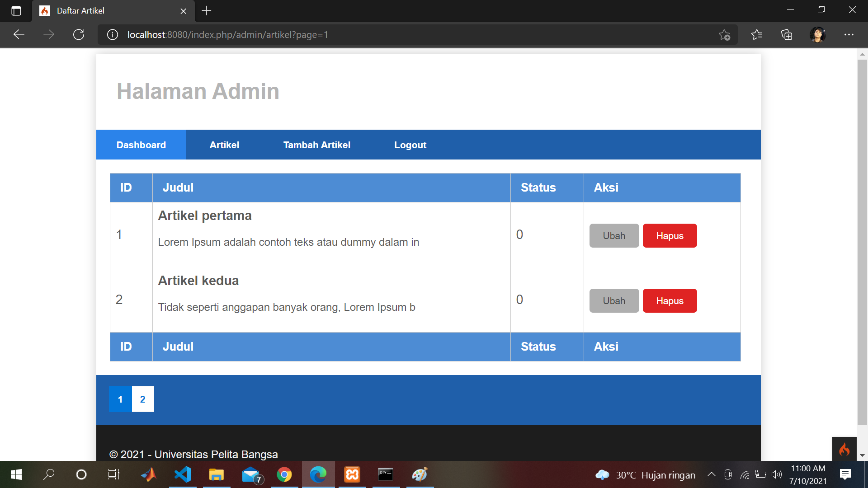
Task: Go to page 2 of the article list
Action: coord(143,399)
